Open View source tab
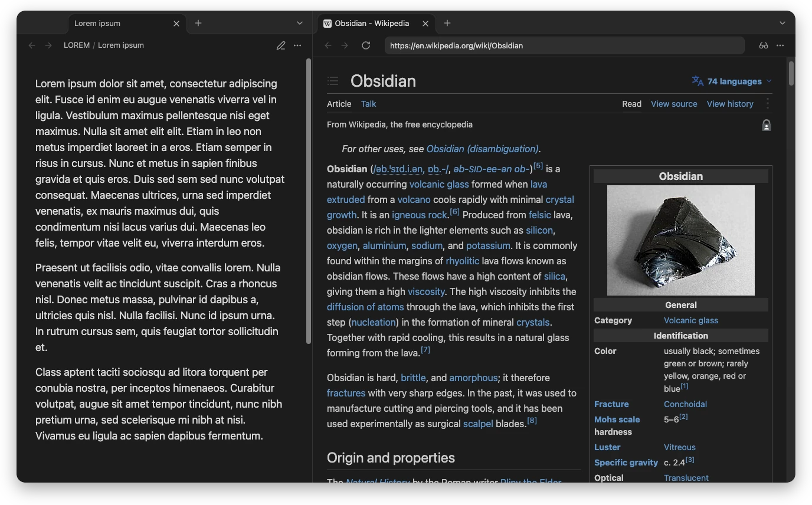This screenshot has height=505, width=812. tap(674, 104)
